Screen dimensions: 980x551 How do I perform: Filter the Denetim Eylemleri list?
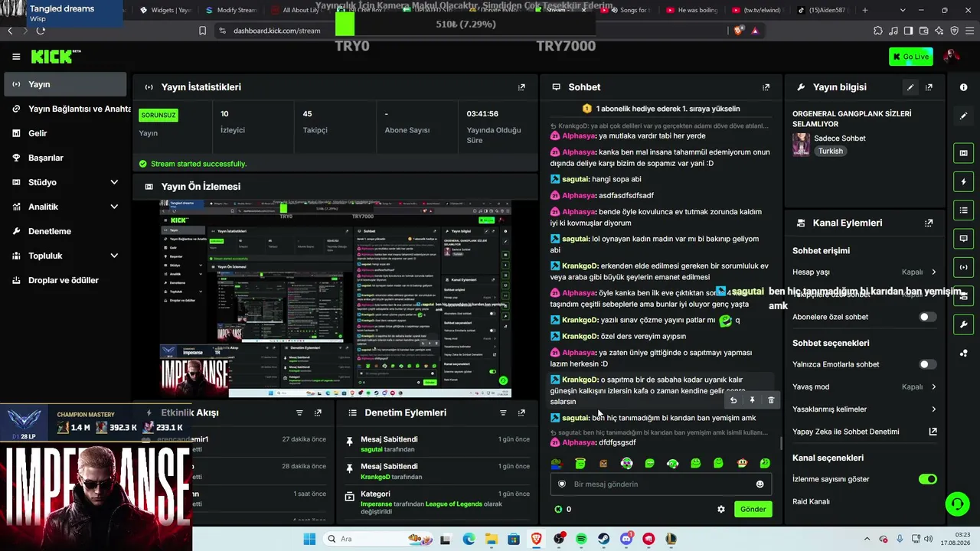[503, 412]
